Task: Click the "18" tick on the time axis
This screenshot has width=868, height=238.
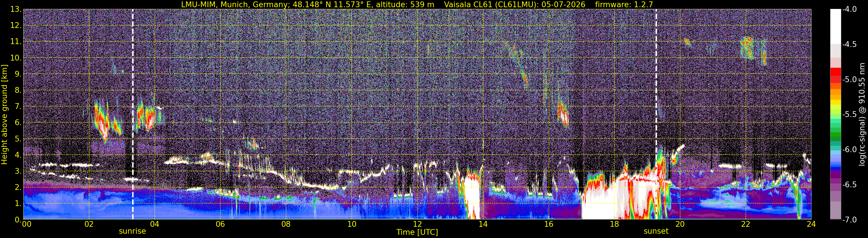Action: 614,224
